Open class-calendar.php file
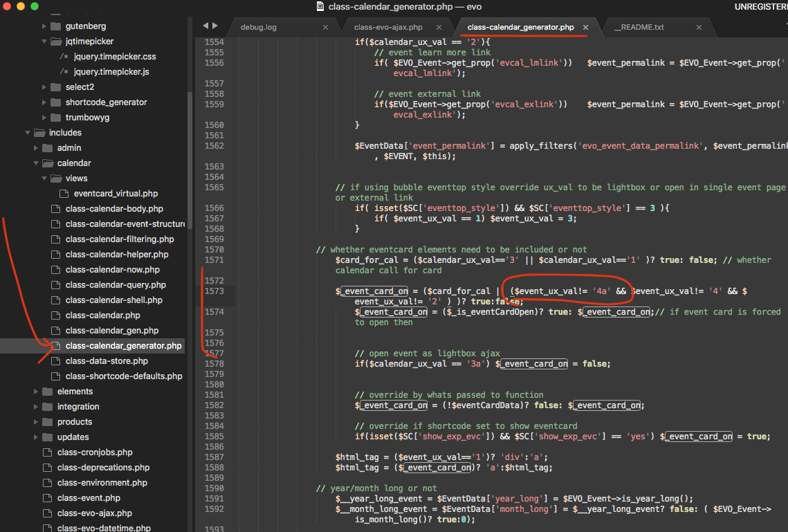The image size is (788, 532). click(x=102, y=315)
